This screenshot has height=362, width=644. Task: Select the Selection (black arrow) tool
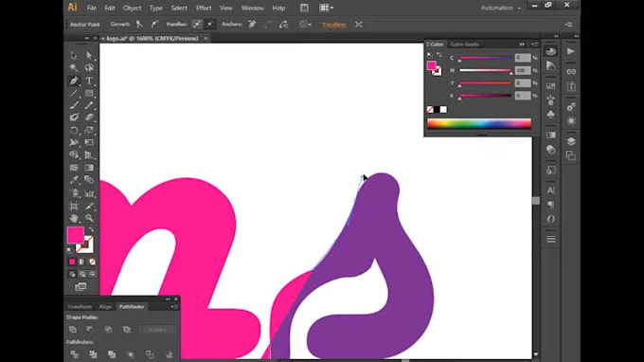tap(74, 55)
